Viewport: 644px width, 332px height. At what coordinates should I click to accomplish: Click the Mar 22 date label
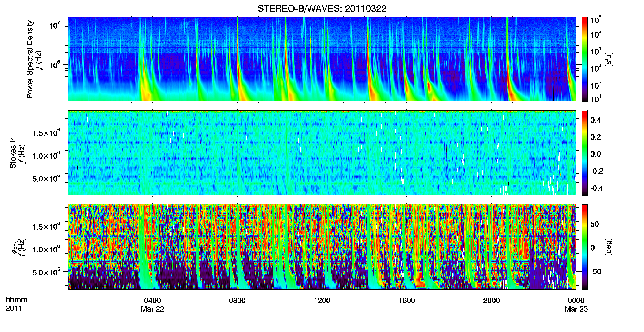coord(152,309)
